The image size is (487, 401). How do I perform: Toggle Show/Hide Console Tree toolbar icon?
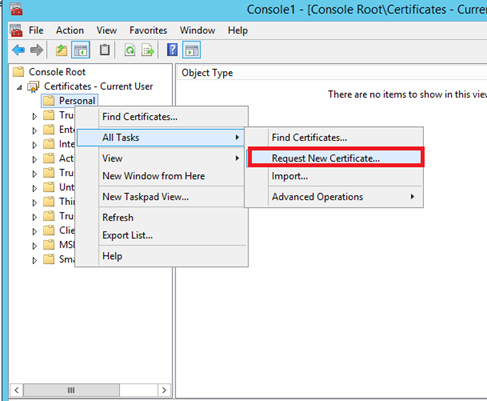coord(80,50)
